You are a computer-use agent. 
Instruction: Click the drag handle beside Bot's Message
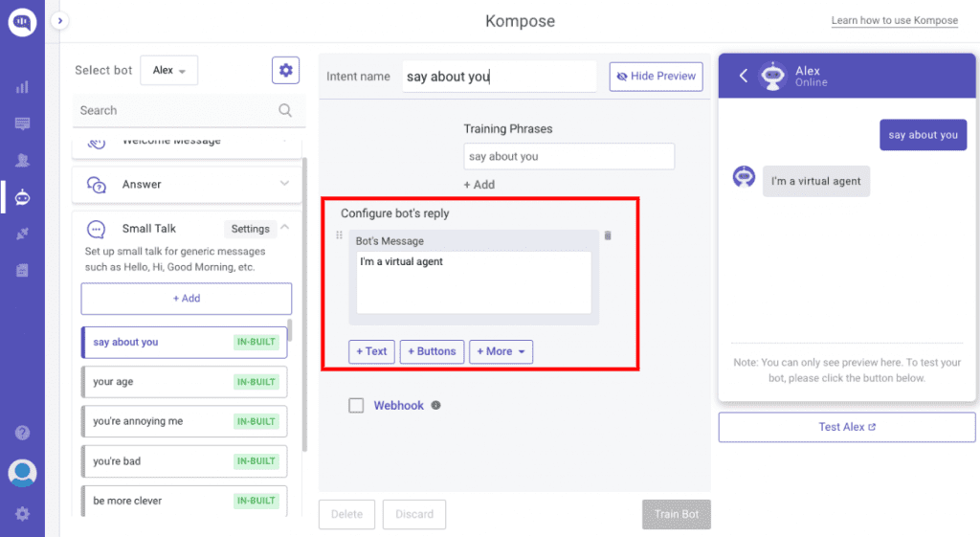(x=340, y=235)
